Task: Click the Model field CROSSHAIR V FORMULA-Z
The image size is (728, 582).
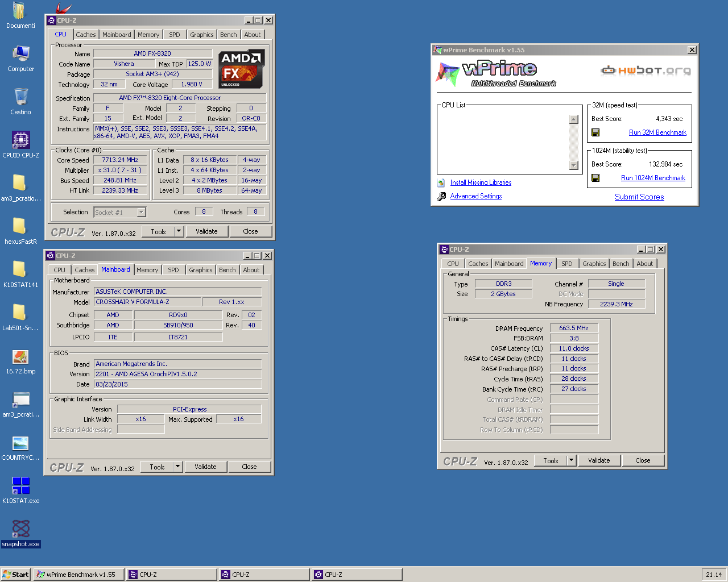Action: tap(147, 302)
